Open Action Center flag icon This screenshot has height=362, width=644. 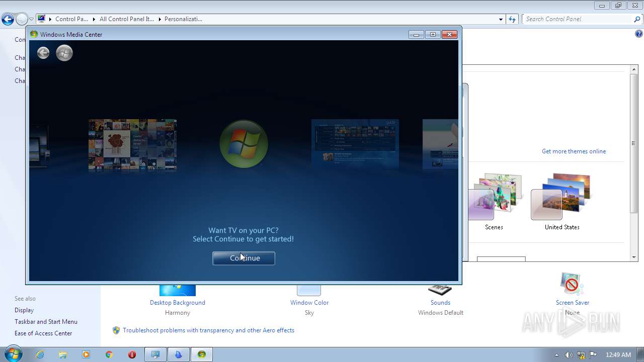(593, 355)
